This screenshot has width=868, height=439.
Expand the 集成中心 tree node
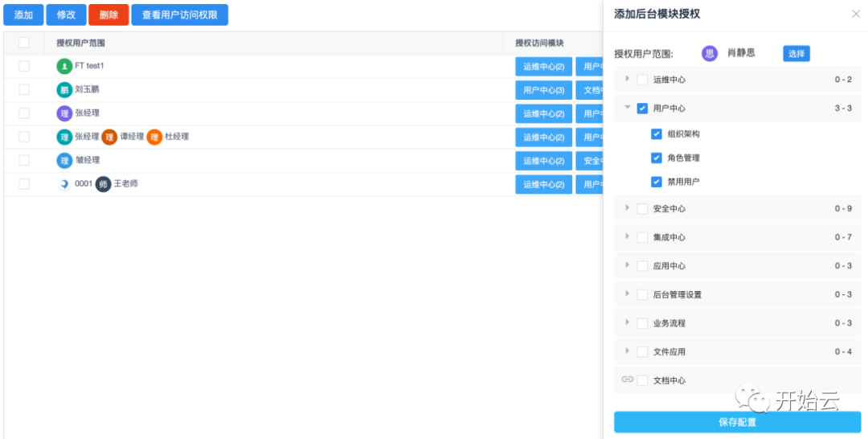click(x=628, y=236)
